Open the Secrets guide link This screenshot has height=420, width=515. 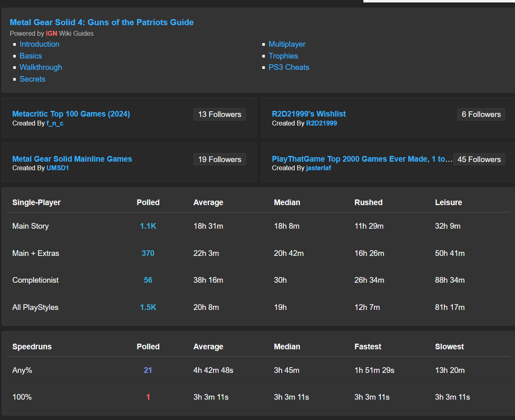[x=33, y=79]
